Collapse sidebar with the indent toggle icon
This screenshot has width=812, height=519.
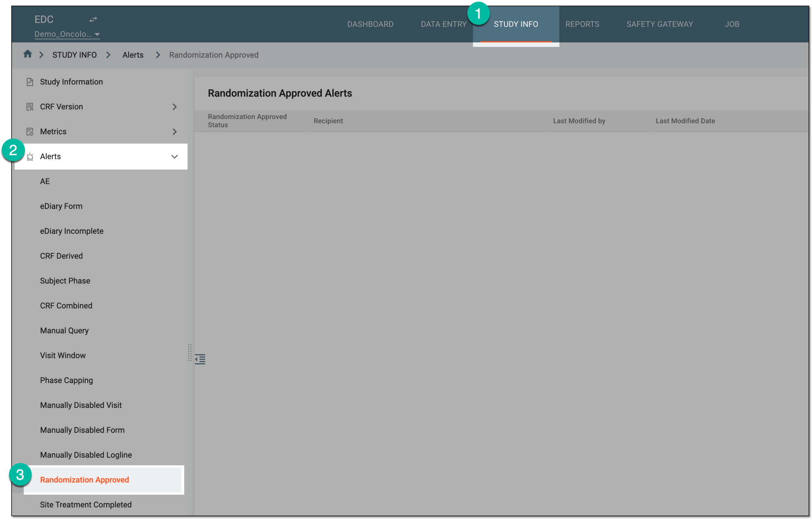tap(200, 359)
